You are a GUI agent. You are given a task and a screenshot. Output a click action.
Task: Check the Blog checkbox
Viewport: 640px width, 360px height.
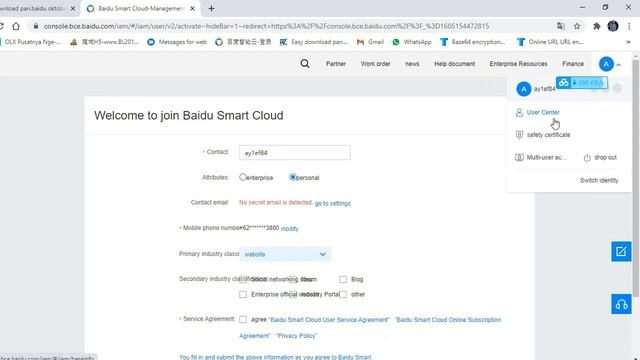(343, 280)
